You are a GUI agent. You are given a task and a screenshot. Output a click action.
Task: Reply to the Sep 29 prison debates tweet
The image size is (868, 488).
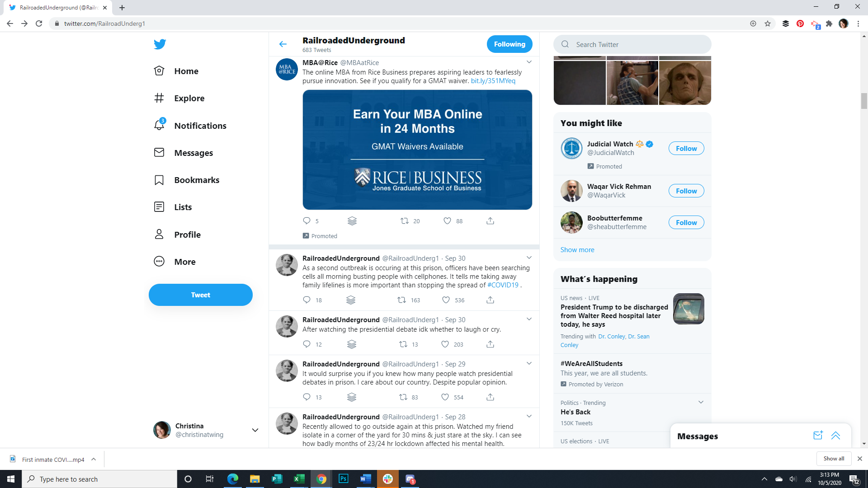[307, 397]
